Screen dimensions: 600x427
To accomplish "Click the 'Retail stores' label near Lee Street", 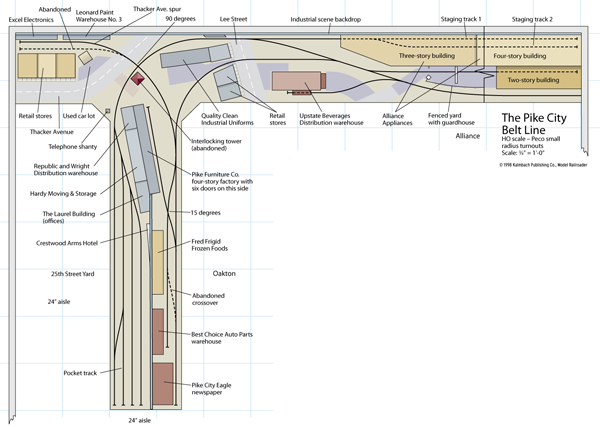I will pyautogui.click(x=277, y=119).
